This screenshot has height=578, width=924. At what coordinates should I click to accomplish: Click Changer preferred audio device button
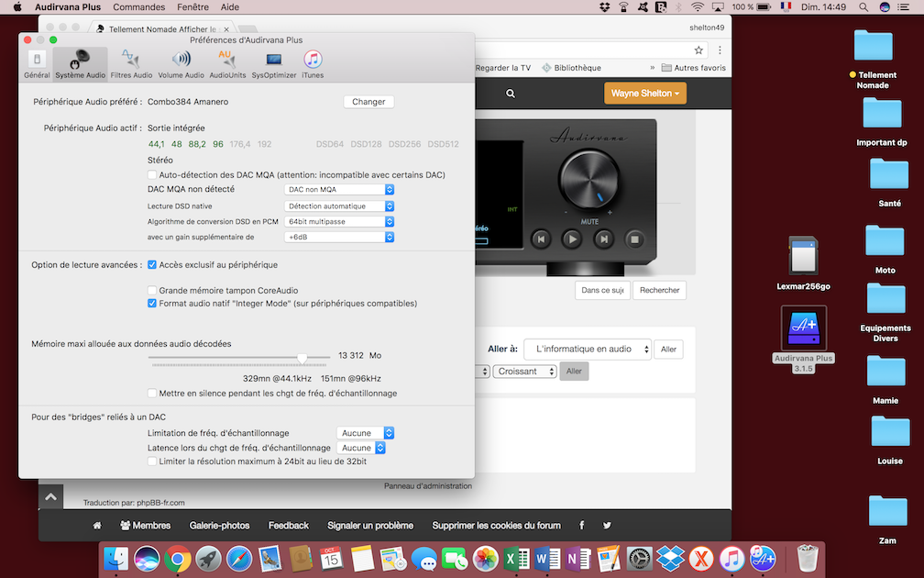click(368, 102)
